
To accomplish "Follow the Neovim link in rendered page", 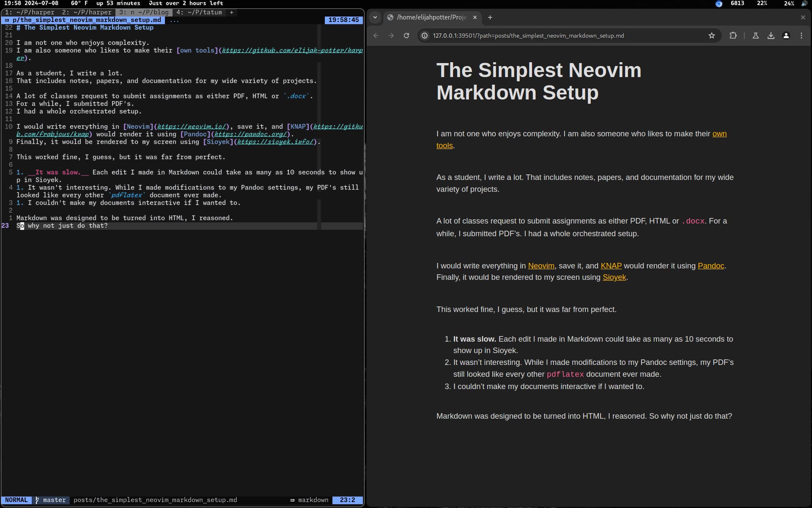I will 541,266.
